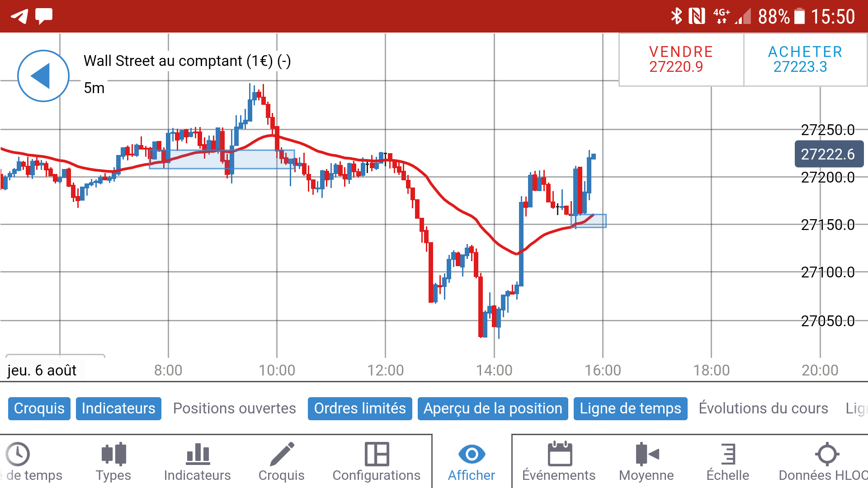Open Événements calendar icon
The height and width of the screenshot is (488, 868).
(559, 454)
